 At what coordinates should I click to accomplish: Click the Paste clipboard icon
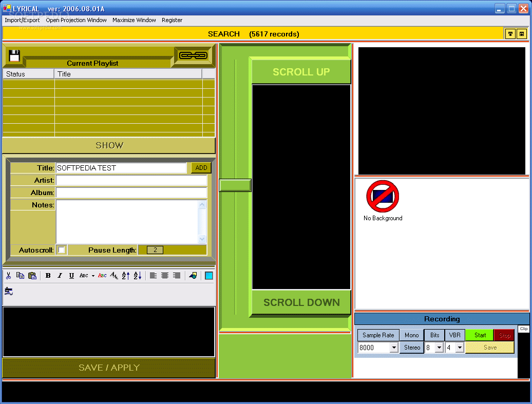pos(32,276)
